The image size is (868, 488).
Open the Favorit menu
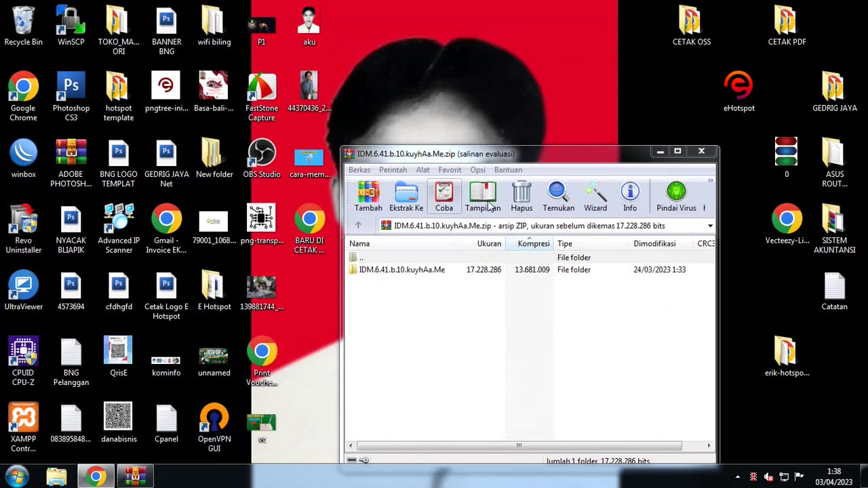pyautogui.click(x=450, y=170)
